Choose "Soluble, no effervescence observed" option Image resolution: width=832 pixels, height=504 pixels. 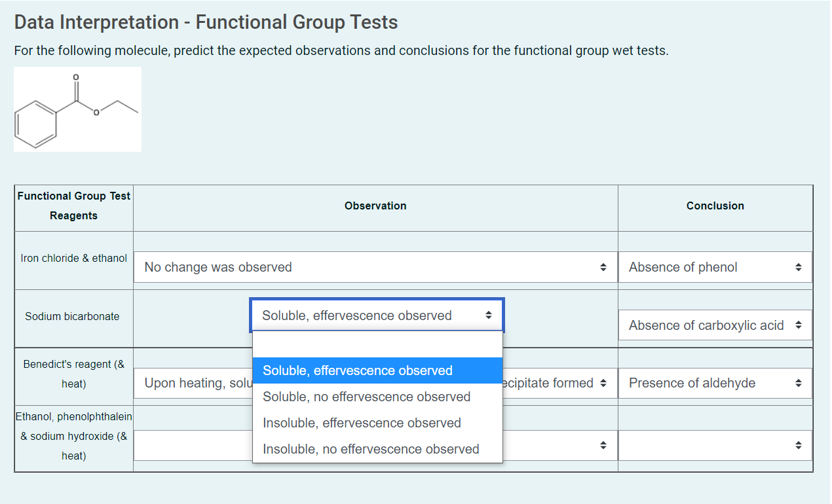366,397
